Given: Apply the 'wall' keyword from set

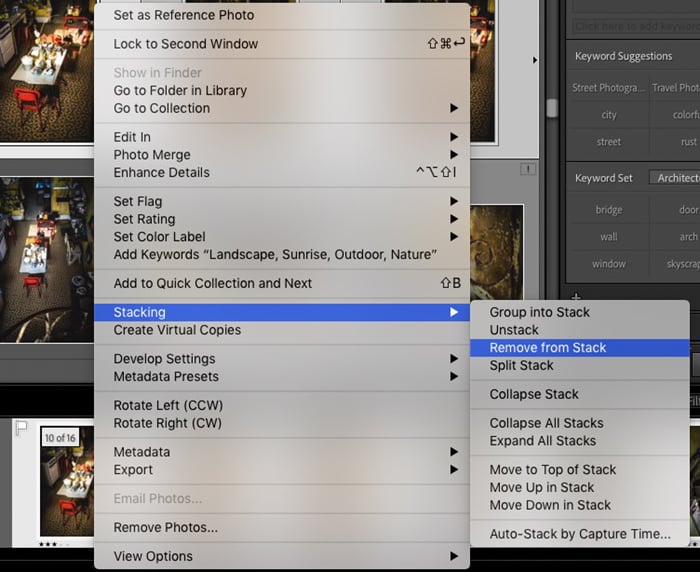Looking at the screenshot, I should pyautogui.click(x=608, y=237).
